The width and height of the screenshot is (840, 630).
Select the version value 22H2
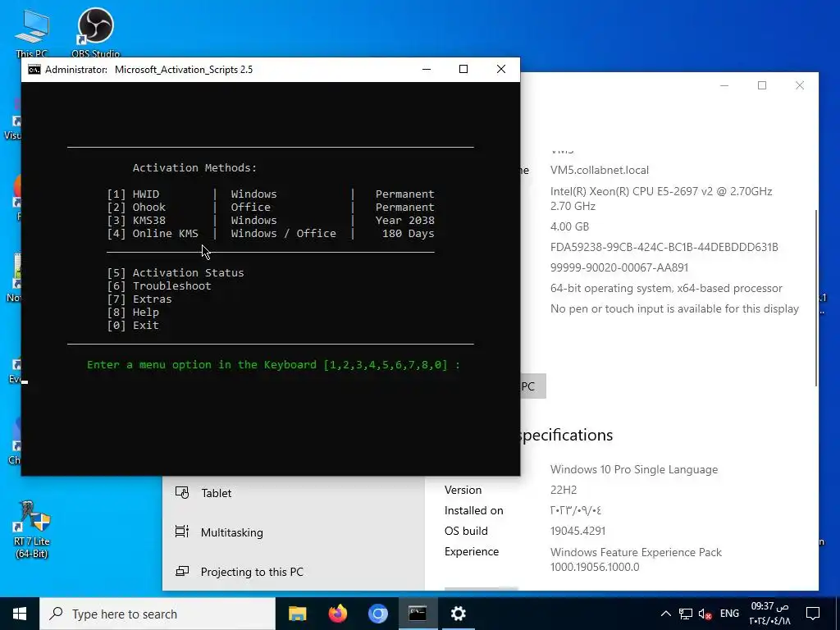click(x=564, y=491)
